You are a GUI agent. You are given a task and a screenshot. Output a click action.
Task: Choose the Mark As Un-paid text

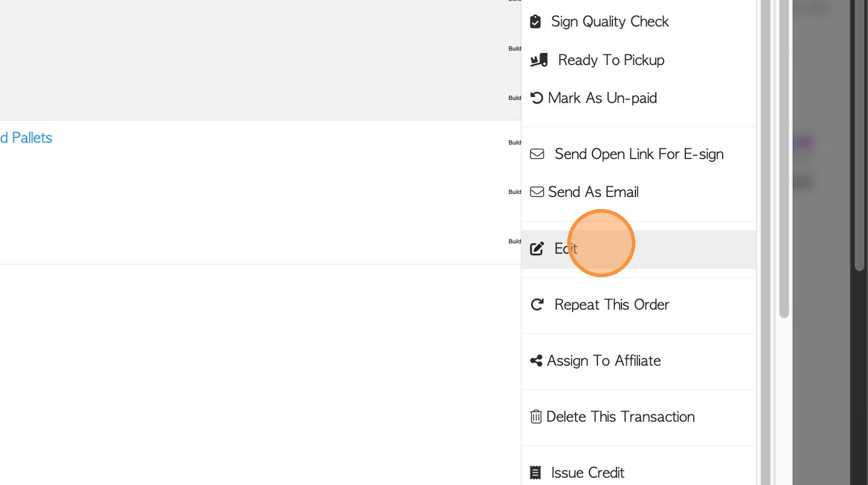coord(602,98)
